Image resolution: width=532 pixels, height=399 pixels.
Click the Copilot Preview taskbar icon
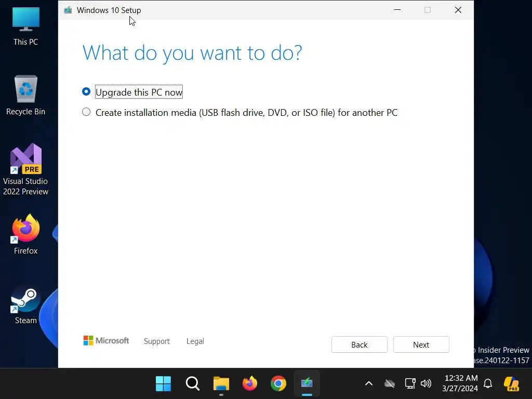[511, 384]
